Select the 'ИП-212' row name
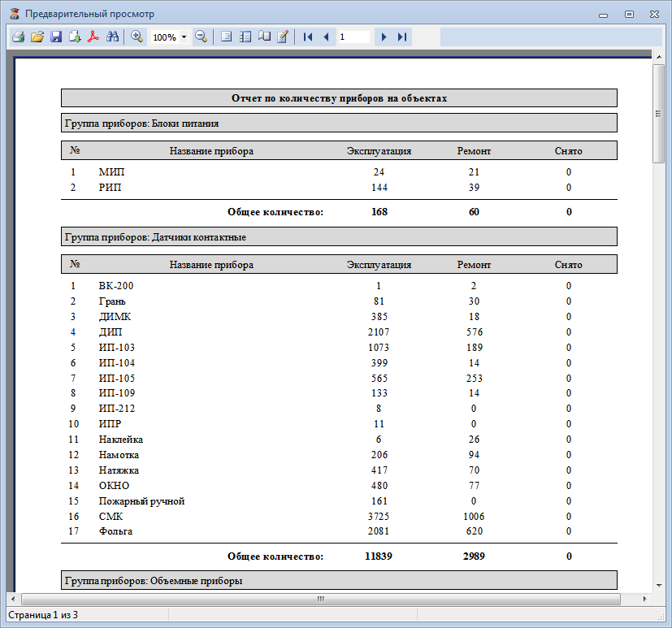Image resolution: width=672 pixels, height=628 pixels. coord(116,409)
